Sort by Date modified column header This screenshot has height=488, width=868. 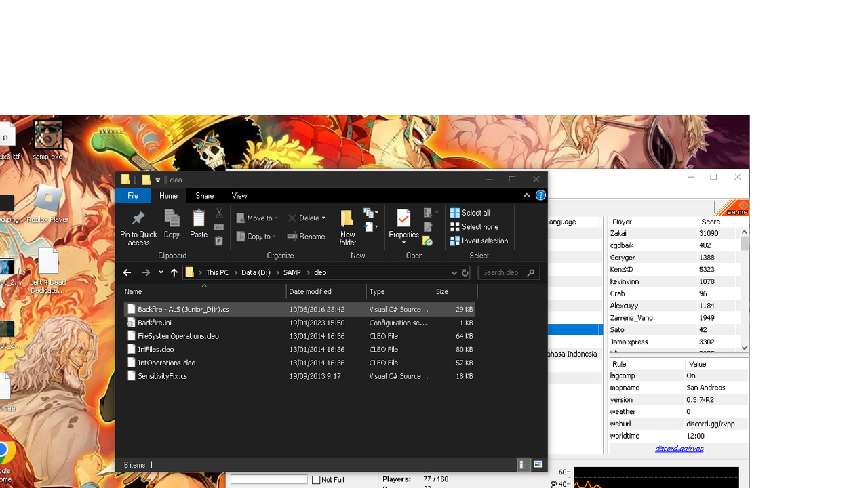327,291
